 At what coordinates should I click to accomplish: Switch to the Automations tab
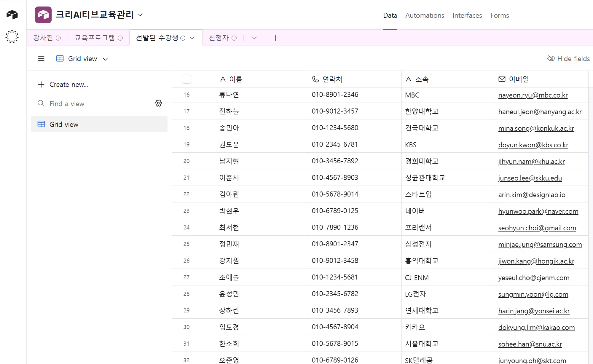click(425, 15)
